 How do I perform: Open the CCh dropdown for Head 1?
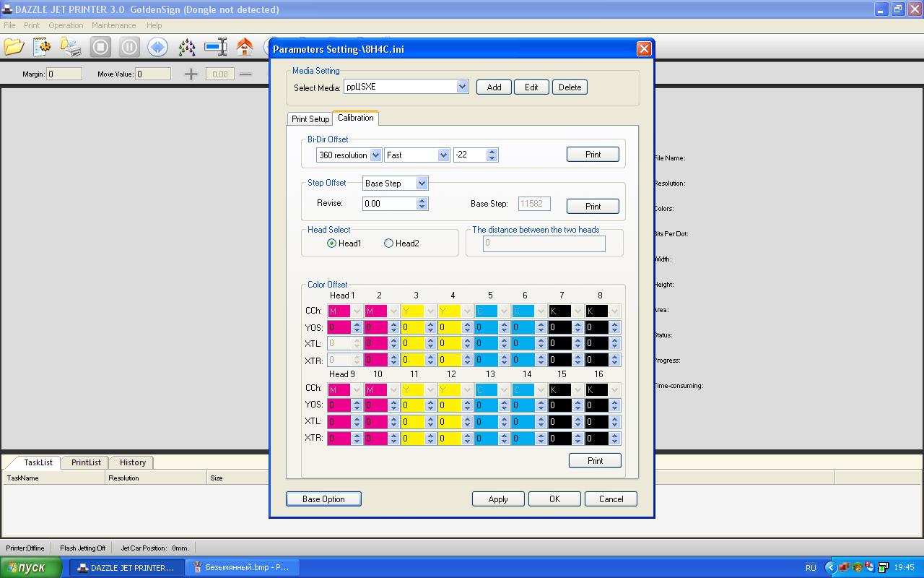[357, 311]
